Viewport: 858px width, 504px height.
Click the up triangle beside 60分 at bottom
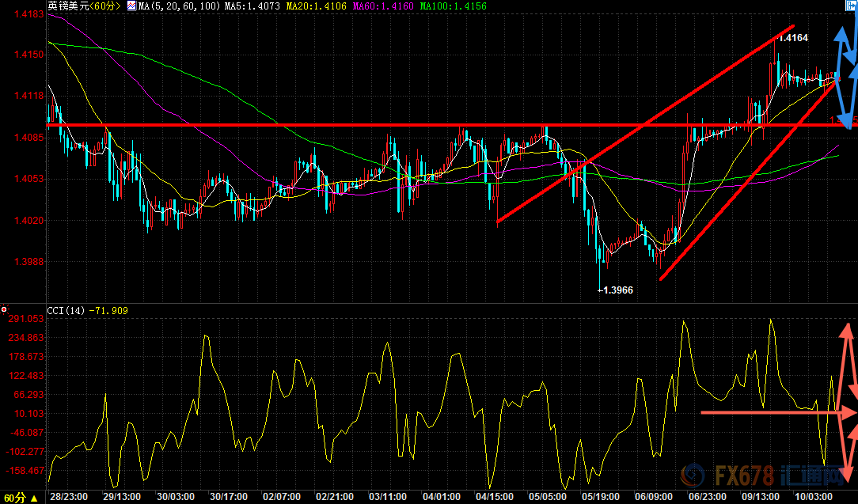(33, 498)
